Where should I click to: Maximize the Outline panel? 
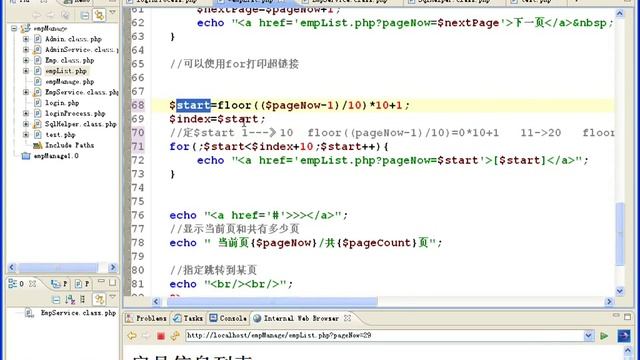point(112,282)
